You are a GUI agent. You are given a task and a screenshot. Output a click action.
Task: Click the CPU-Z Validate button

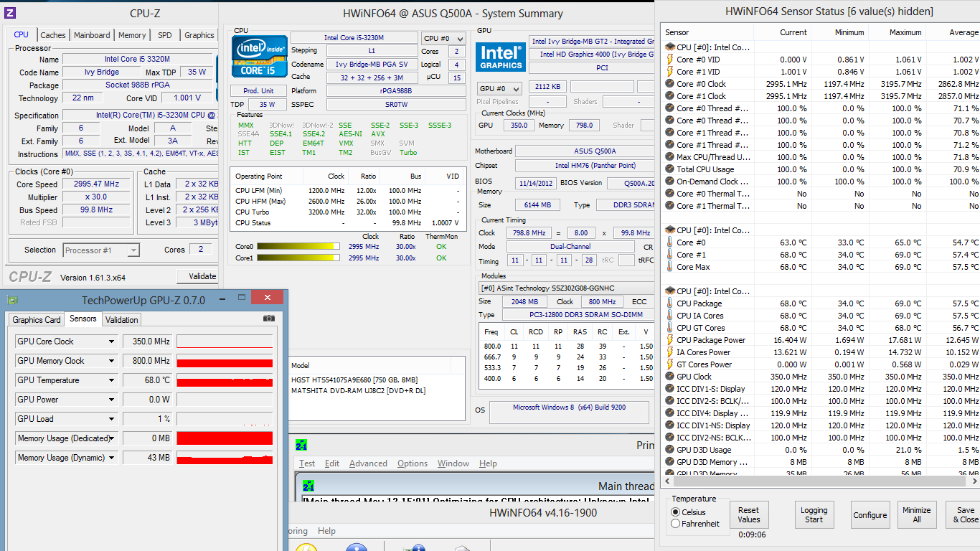(x=198, y=276)
